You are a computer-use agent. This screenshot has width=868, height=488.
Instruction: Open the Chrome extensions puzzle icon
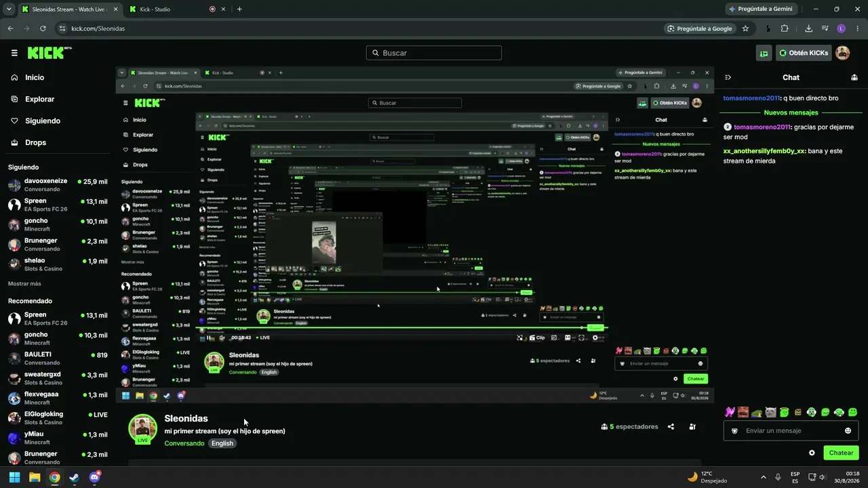coord(785,28)
